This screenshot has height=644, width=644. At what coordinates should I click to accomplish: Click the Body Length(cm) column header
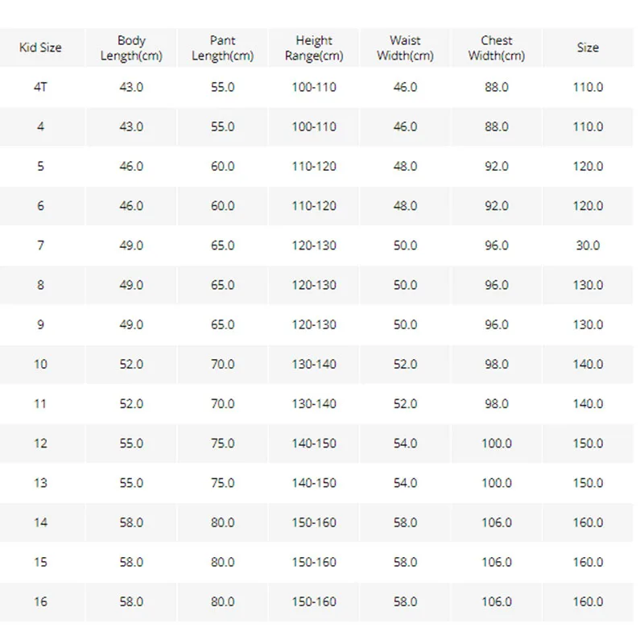[x=131, y=47]
